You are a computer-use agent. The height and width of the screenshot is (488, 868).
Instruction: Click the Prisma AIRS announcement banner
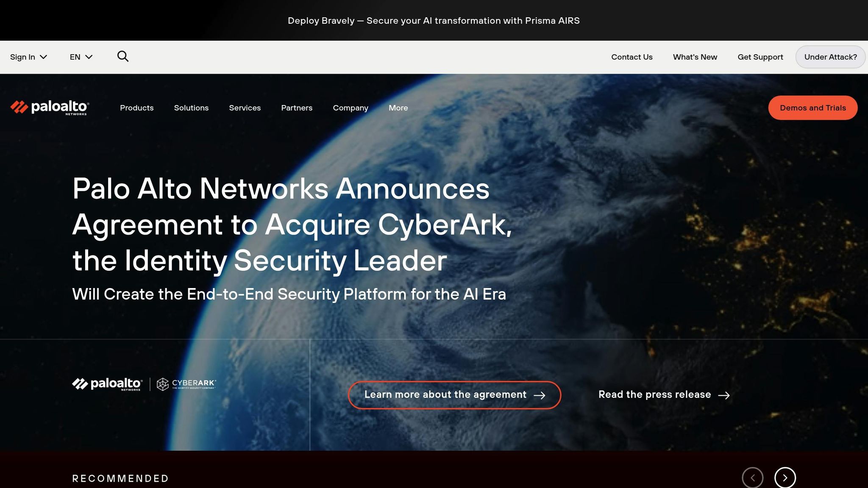click(x=434, y=20)
